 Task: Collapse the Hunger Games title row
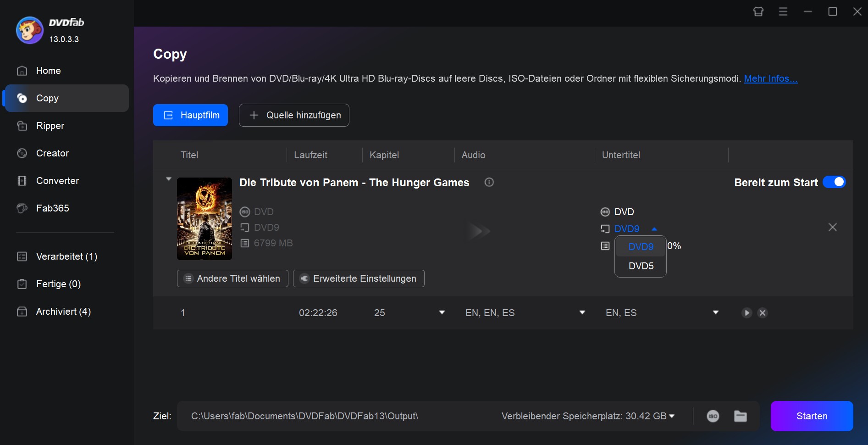point(168,179)
